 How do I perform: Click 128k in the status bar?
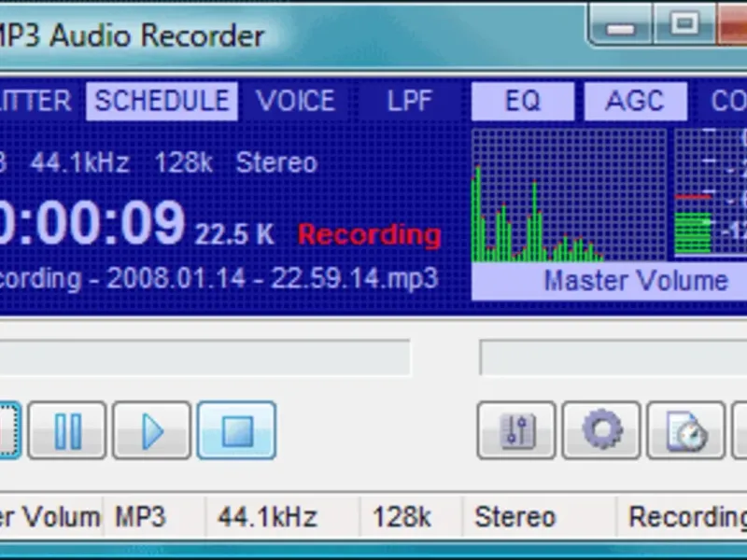click(402, 517)
